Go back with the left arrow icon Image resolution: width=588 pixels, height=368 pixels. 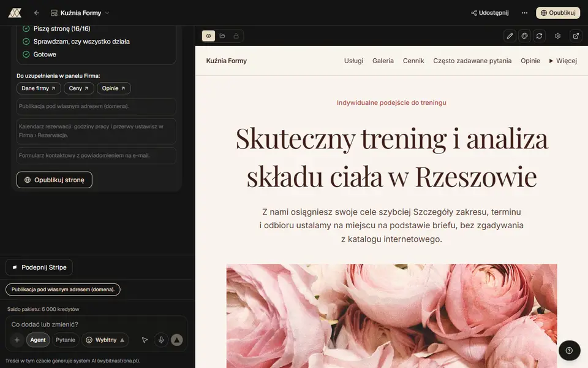click(x=36, y=13)
